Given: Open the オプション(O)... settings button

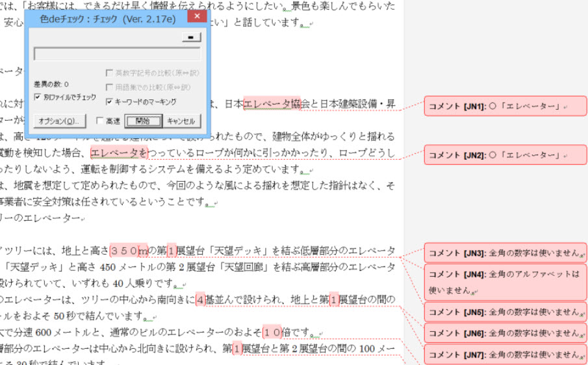Looking at the screenshot, I should pos(58,121).
